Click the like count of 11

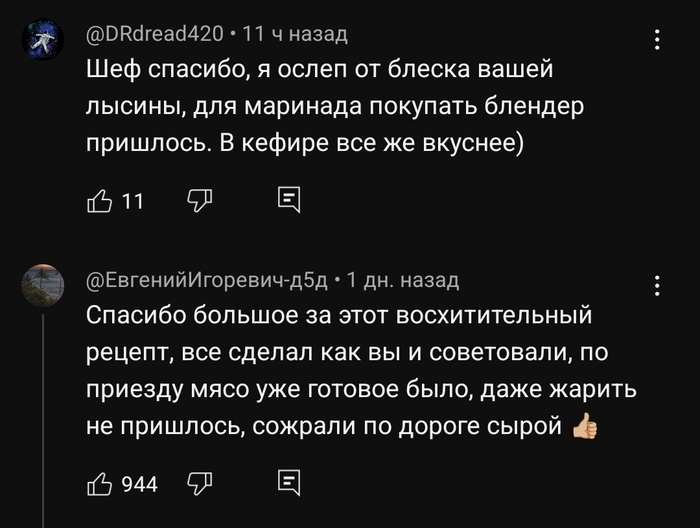pyautogui.click(x=133, y=202)
